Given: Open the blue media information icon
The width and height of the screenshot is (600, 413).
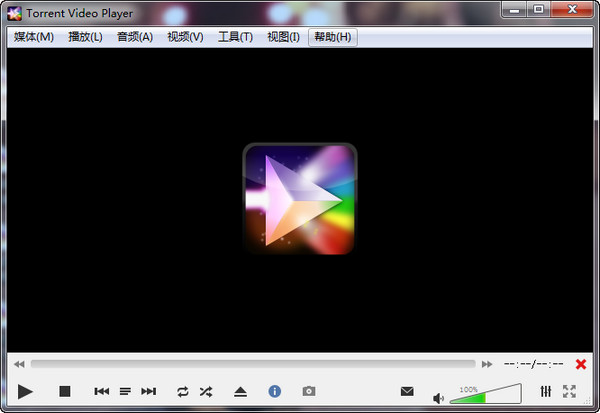Looking at the screenshot, I should 275,391.
